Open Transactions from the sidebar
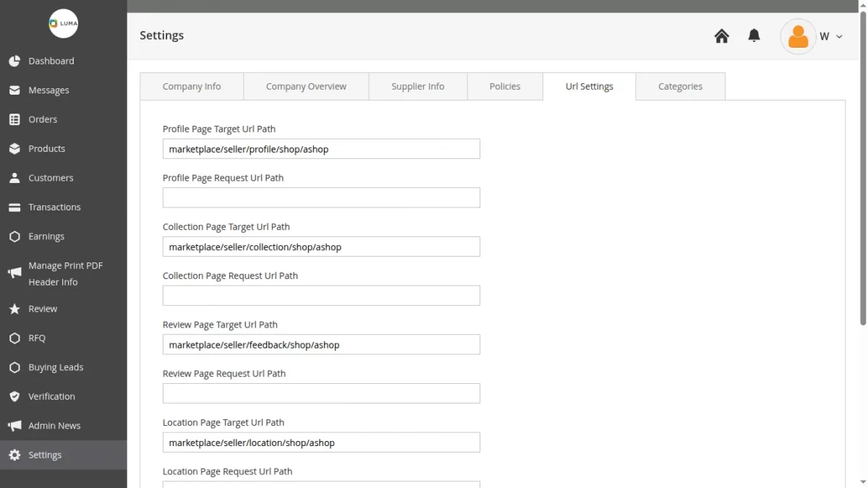Image resolution: width=868 pixels, height=488 pixels. tap(14, 207)
